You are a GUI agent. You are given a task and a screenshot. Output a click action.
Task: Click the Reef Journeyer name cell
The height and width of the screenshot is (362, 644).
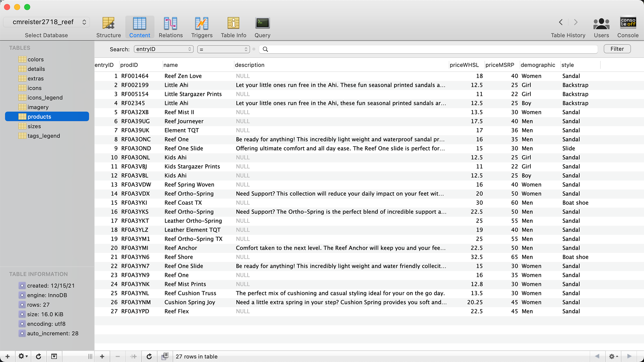tap(184, 121)
